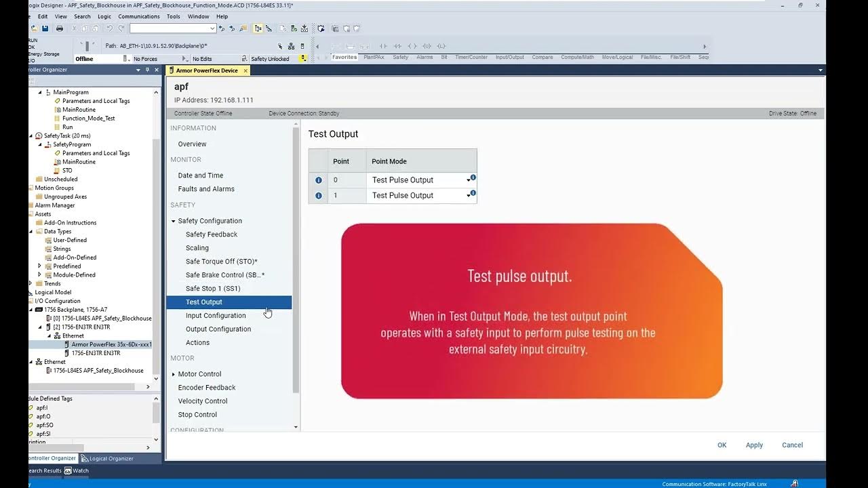This screenshot has width=868, height=488.
Task: Open Input Configuration page
Action: pyautogui.click(x=216, y=316)
